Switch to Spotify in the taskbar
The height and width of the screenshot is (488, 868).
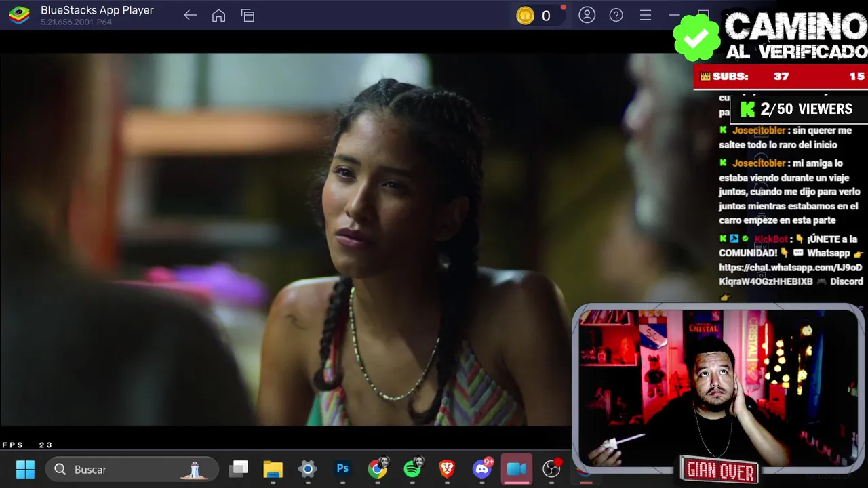(412, 468)
